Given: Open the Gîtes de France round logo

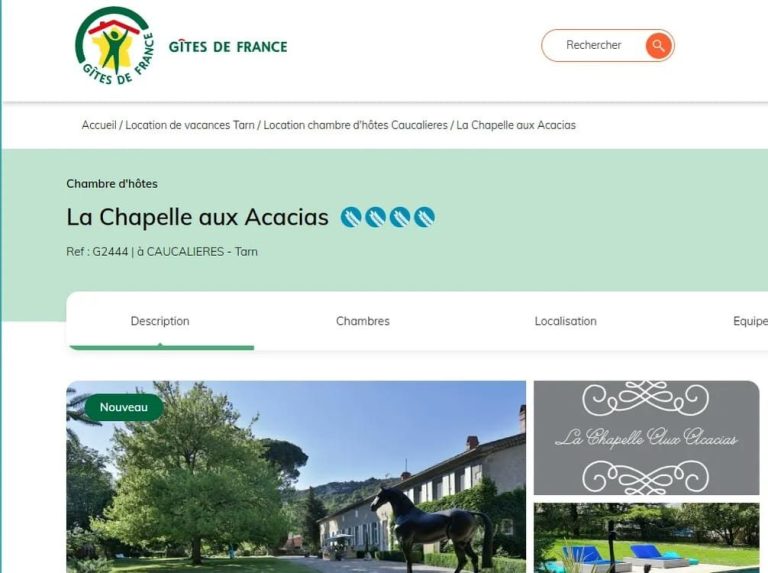Looking at the screenshot, I should [114, 46].
